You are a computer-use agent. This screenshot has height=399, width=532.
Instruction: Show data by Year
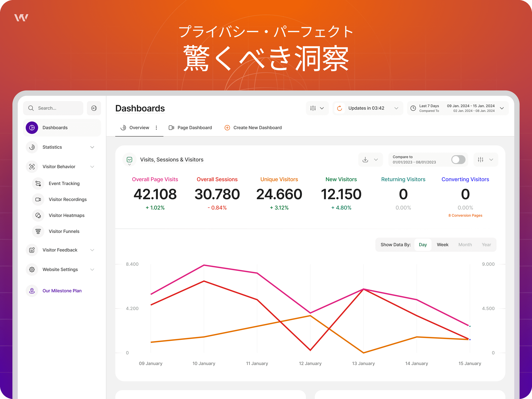pyautogui.click(x=486, y=245)
